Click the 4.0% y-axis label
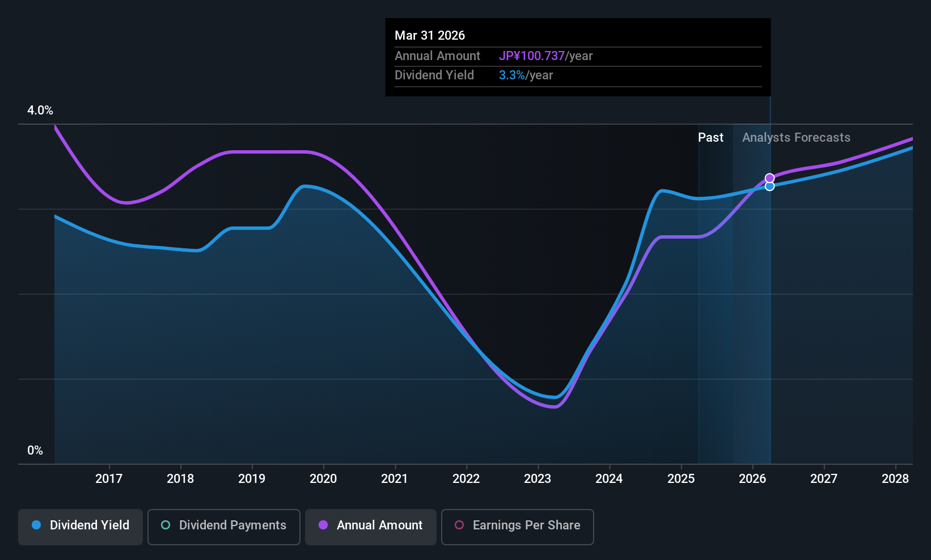Screen dimensions: 931x560 [x=40, y=111]
